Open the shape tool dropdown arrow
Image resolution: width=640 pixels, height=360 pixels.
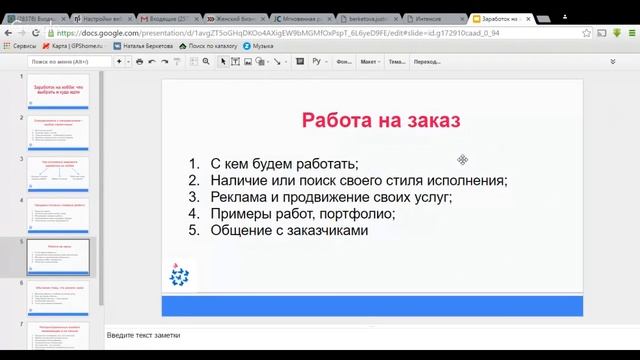(268, 62)
